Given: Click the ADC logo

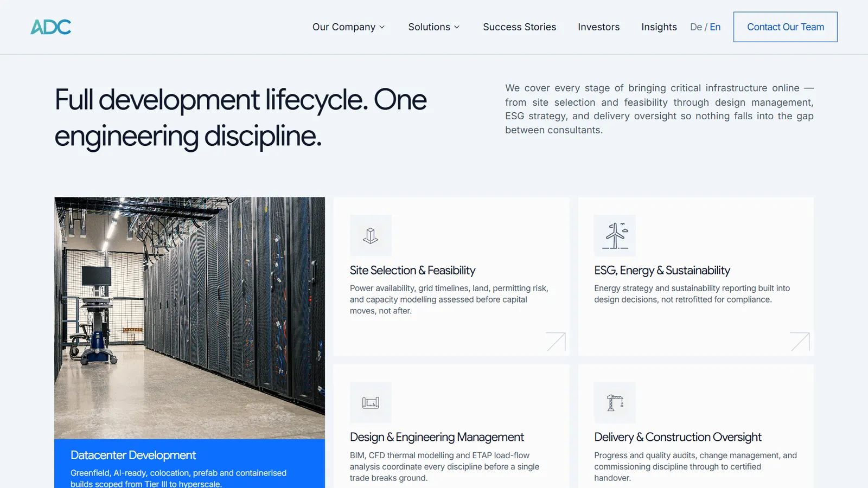Looking at the screenshot, I should (51, 27).
